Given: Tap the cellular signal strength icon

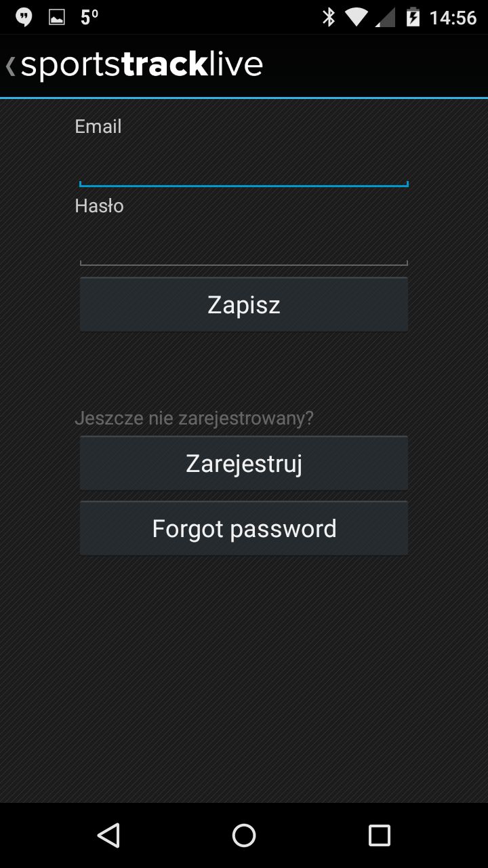Looking at the screenshot, I should (384, 17).
